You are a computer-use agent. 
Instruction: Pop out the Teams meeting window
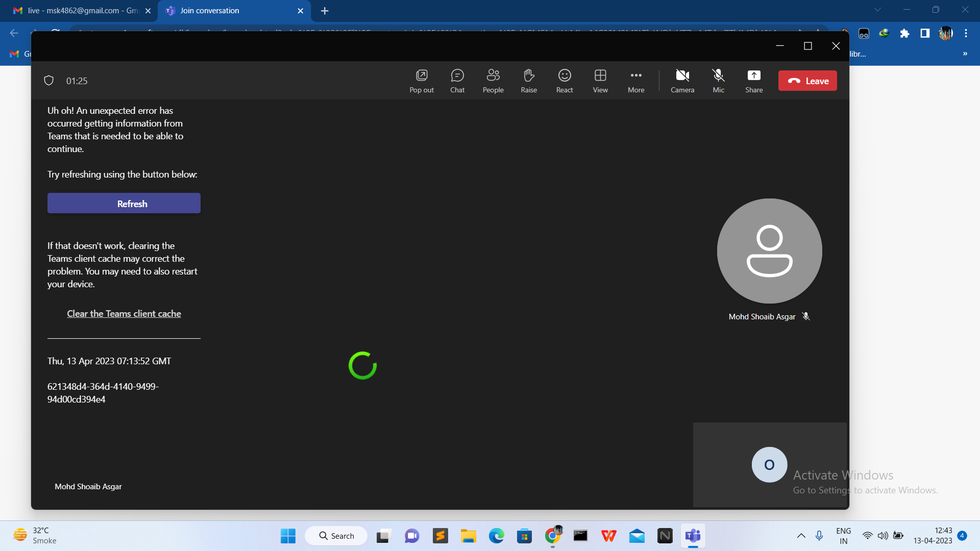422,81
